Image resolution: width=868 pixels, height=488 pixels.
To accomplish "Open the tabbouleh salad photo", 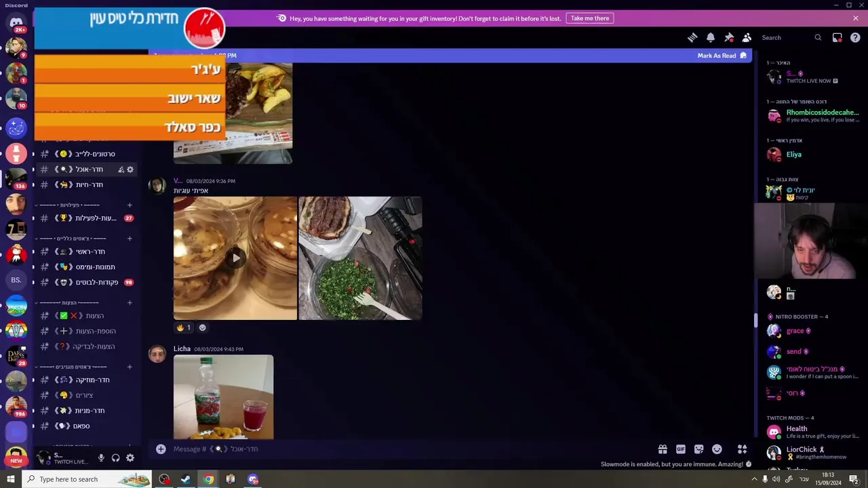I will [360, 258].
